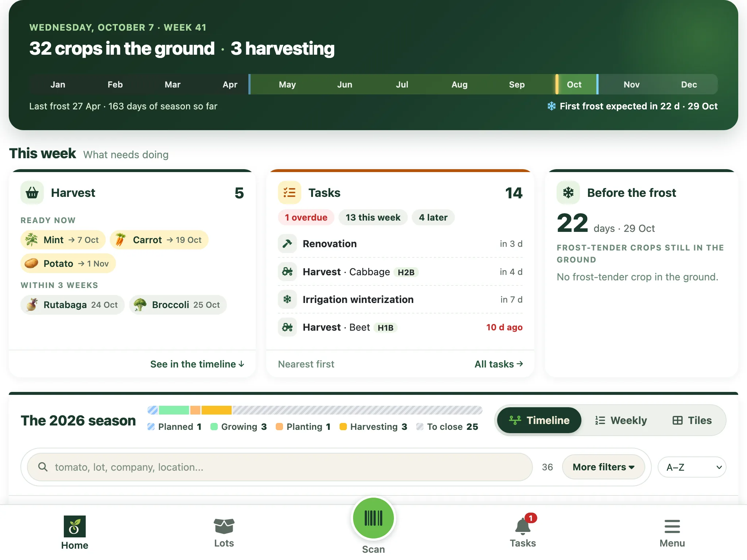Click the search field for lots
This screenshot has height=560, width=747.
[280, 467]
